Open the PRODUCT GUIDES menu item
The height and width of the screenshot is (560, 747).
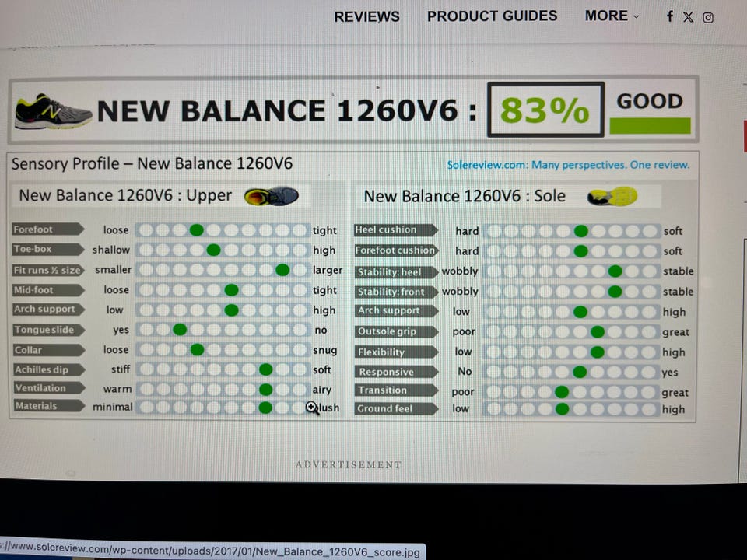pyautogui.click(x=492, y=16)
